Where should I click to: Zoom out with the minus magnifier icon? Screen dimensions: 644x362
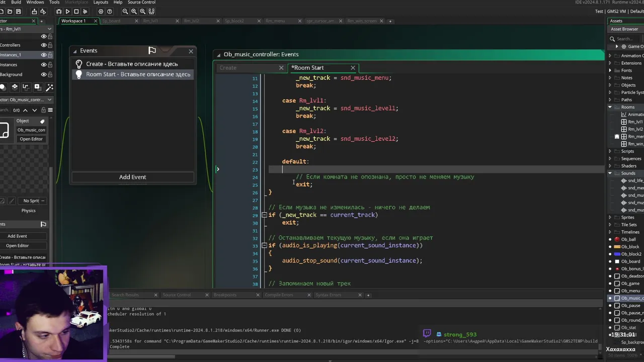point(125,11)
